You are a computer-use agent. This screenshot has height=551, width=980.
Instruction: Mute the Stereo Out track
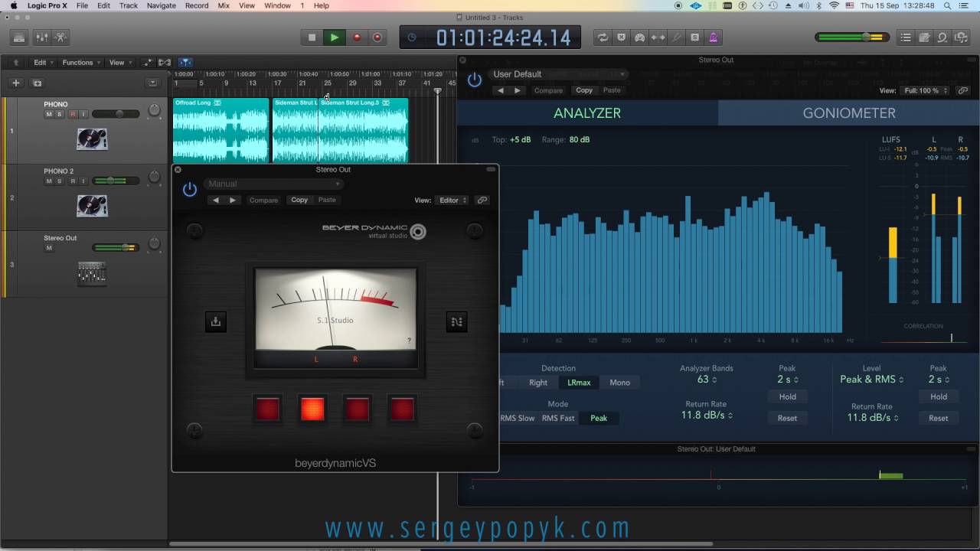point(49,248)
